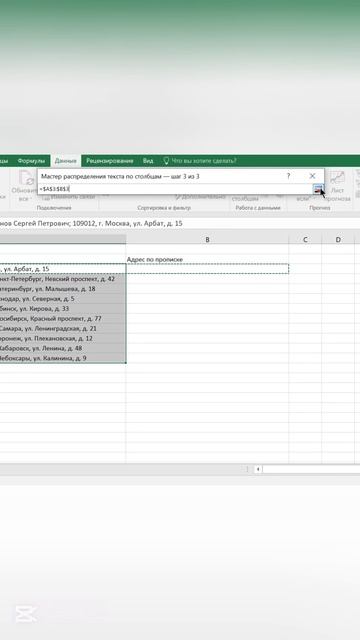This screenshot has width=360, height=640.
Task: Click the horizontal scrollbar left arrow
Action: tap(258, 469)
